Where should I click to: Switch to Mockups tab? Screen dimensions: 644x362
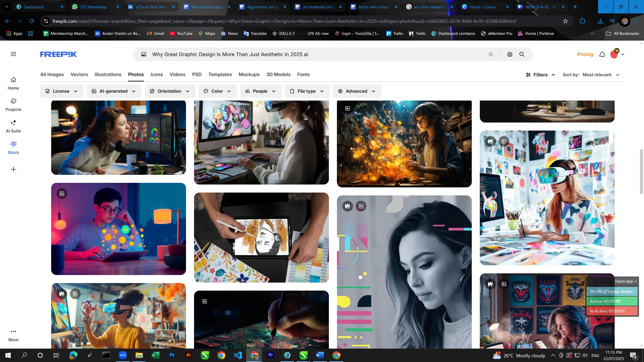click(249, 74)
